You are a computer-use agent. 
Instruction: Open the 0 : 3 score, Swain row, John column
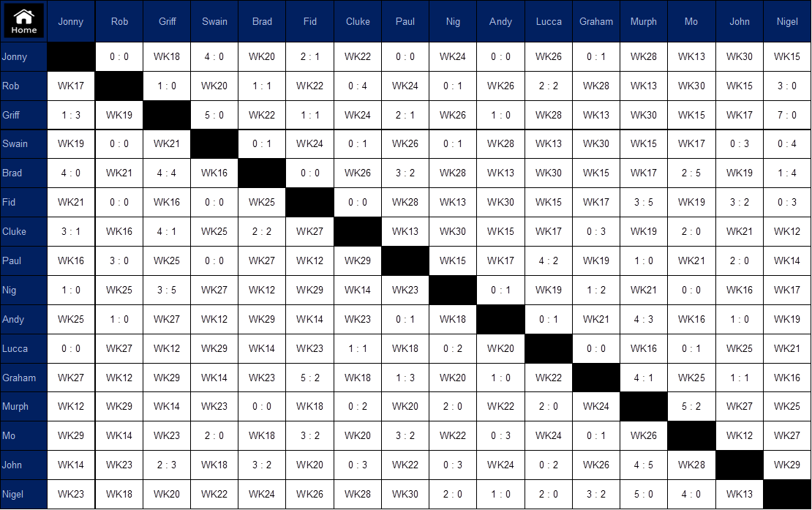click(740, 144)
